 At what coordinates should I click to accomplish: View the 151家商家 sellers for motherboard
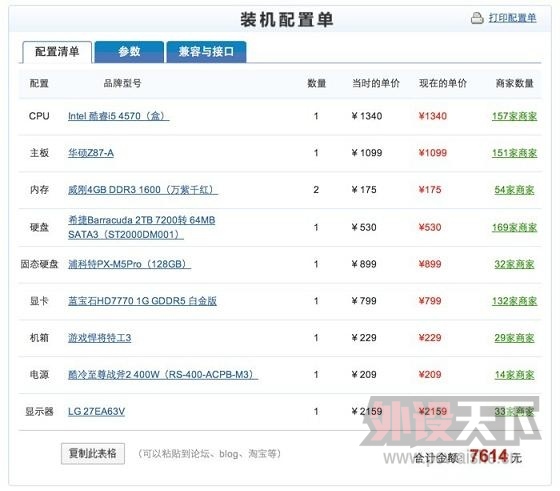[514, 153]
